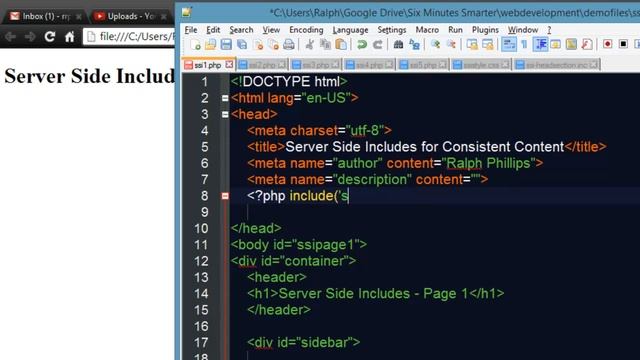
Task: Close the ssi2.php tab
Action: [x=282, y=64]
